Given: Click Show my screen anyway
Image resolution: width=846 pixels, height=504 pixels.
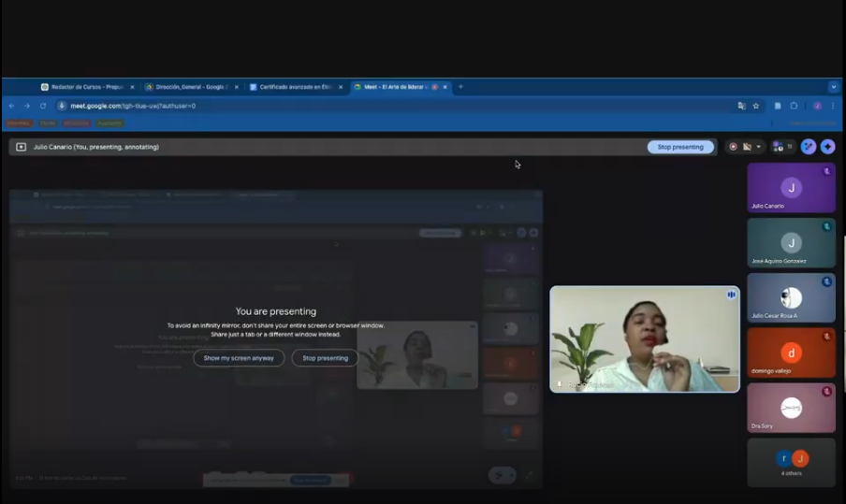Looking at the screenshot, I should coord(239,358).
